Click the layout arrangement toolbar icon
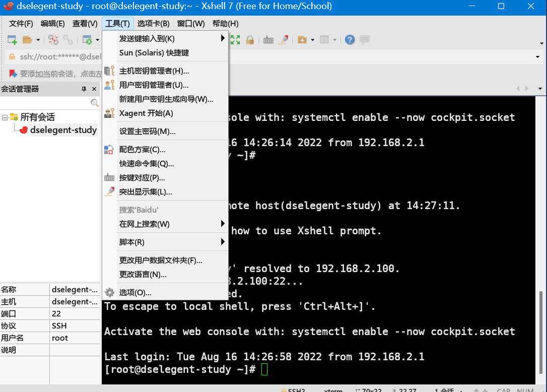Screen dimensions: 547x392 coord(324,40)
